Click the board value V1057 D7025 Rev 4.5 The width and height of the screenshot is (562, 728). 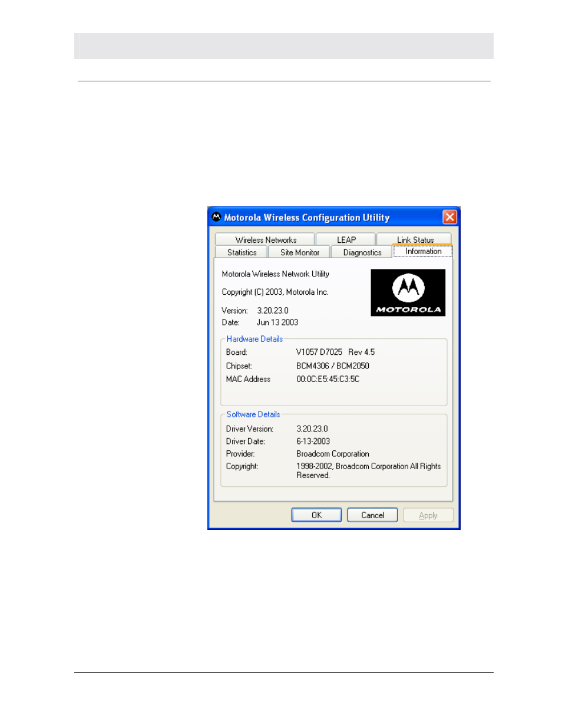pos(335,352)
